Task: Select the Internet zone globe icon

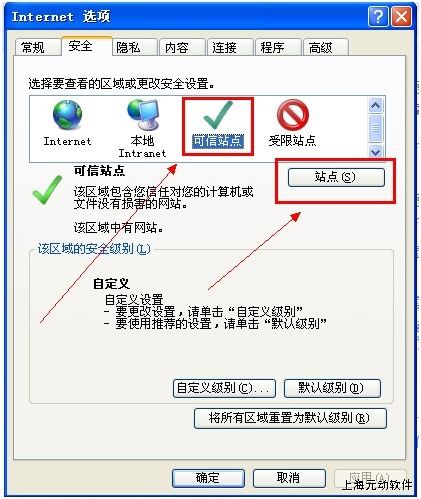Action: pos(67,115)
